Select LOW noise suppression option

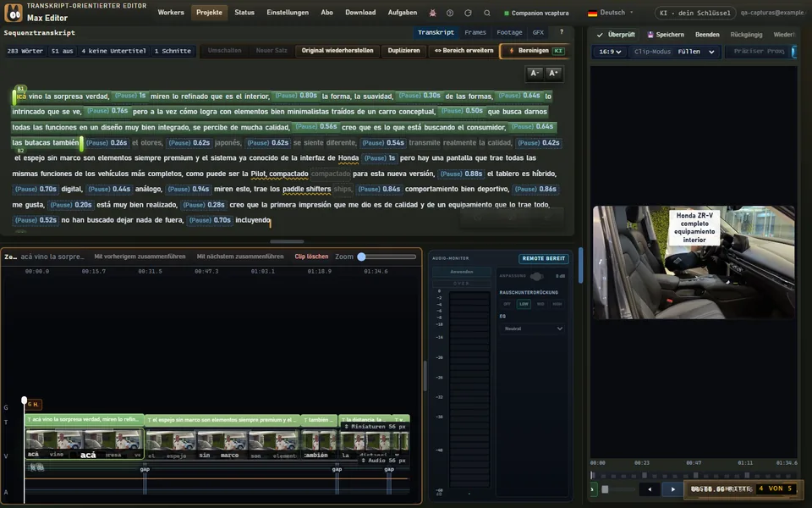point(524,304)
